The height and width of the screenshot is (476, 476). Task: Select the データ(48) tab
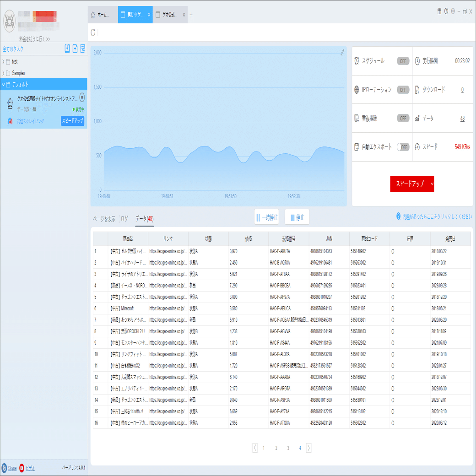(x=144, y=219)
